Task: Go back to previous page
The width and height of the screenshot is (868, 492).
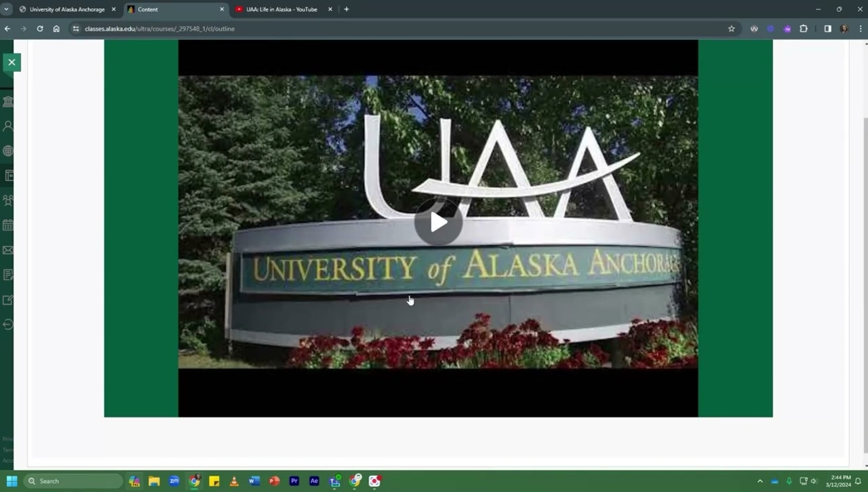Action: tap(7, 29)
